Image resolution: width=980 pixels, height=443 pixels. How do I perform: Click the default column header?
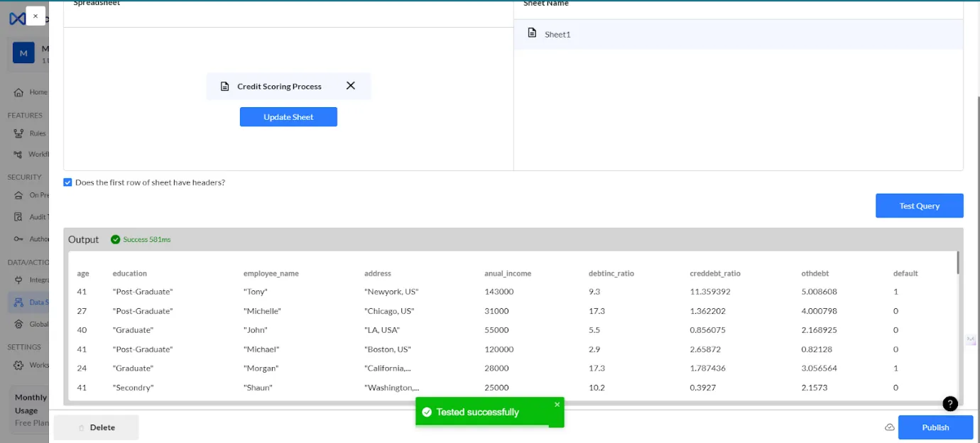click(x=905, y=273)
